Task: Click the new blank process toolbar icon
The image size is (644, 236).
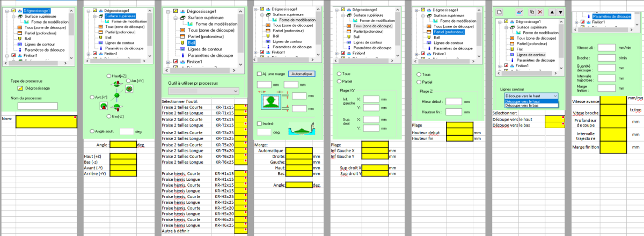Action: tap(499, 12)
